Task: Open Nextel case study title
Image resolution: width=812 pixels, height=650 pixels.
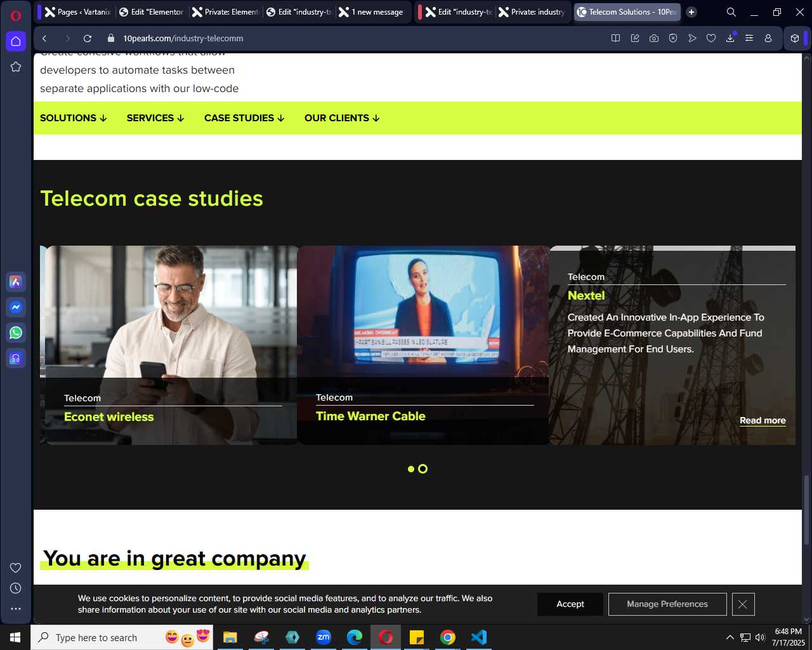Action: point(586,296)
